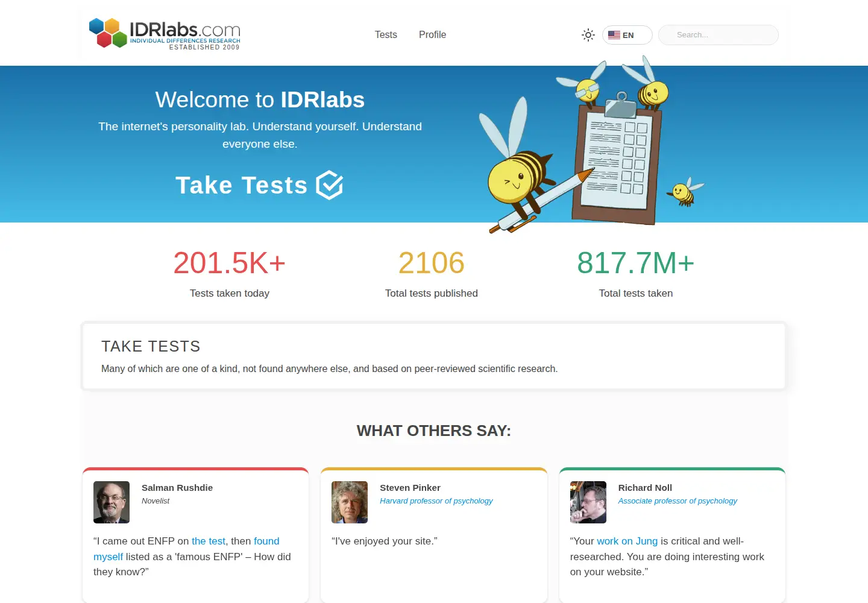Click the checkmark badge icon beside Take Tests
Viewport: 868px width, 603px height.
pyautogui.click(x=330, y=185)
